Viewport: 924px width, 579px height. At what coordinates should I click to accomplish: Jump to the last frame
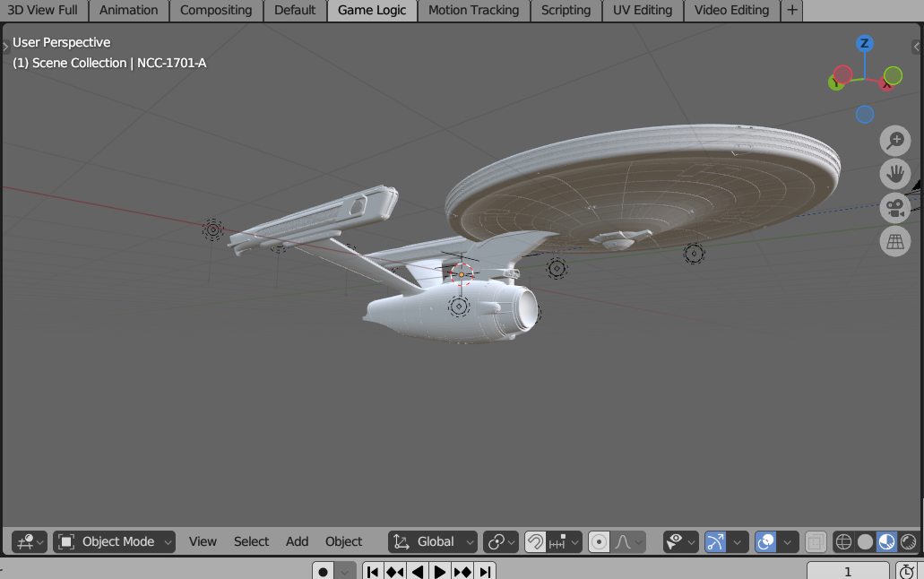pyautogui.click(x=485, y=571)
